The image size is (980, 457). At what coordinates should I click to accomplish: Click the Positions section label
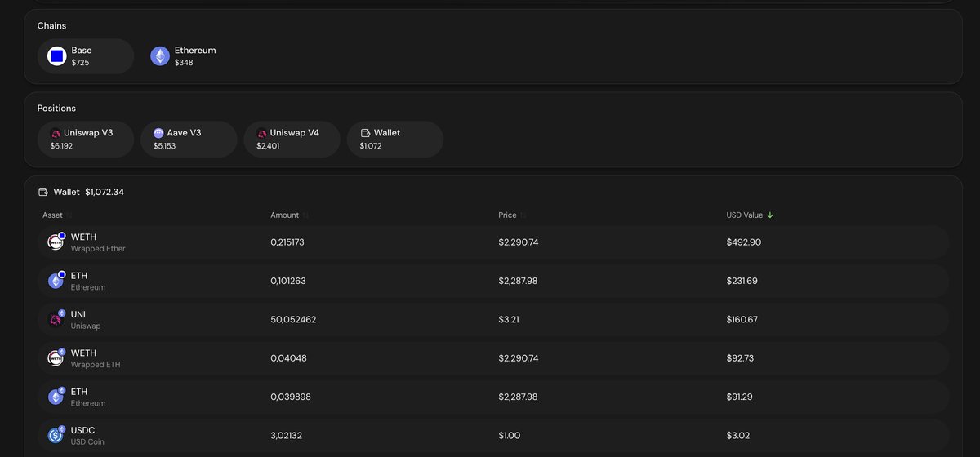pos(56,109)
